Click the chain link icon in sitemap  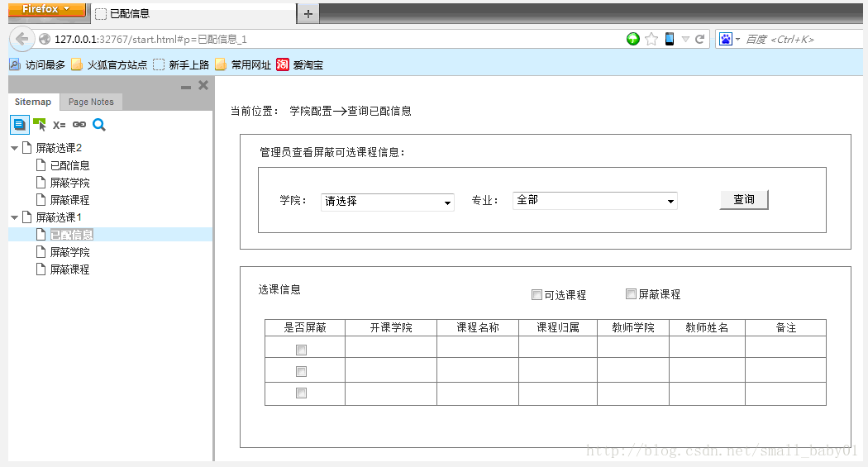[x=79, y=125]
